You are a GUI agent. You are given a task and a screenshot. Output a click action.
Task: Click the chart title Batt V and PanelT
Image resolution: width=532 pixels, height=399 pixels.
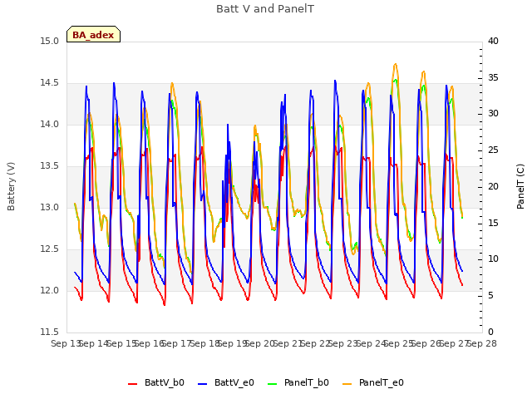pos(265,9)
